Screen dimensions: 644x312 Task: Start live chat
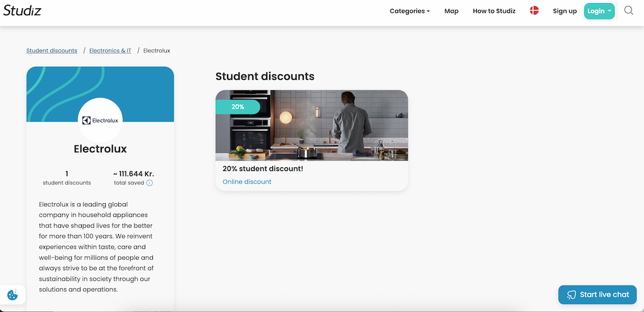point(597,295)
